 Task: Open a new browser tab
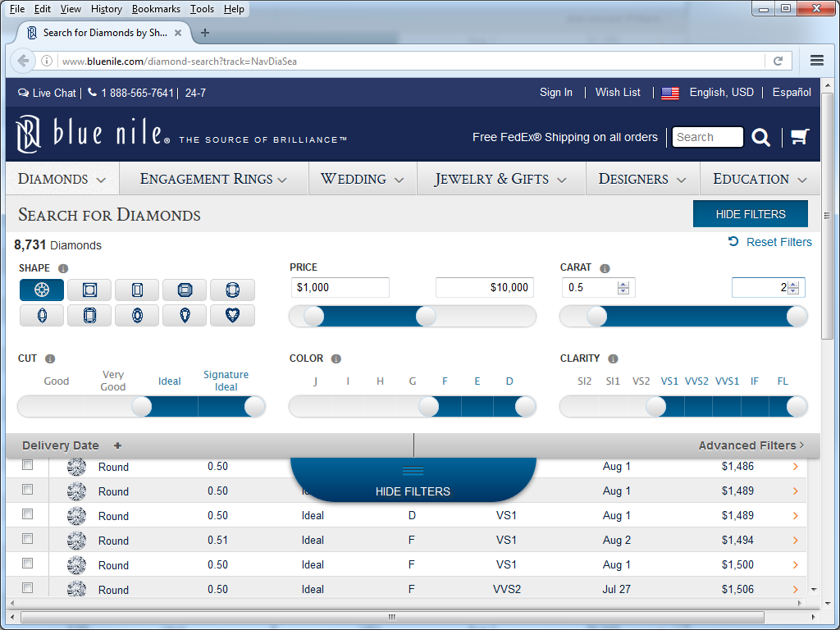click(x=204, y=33)
